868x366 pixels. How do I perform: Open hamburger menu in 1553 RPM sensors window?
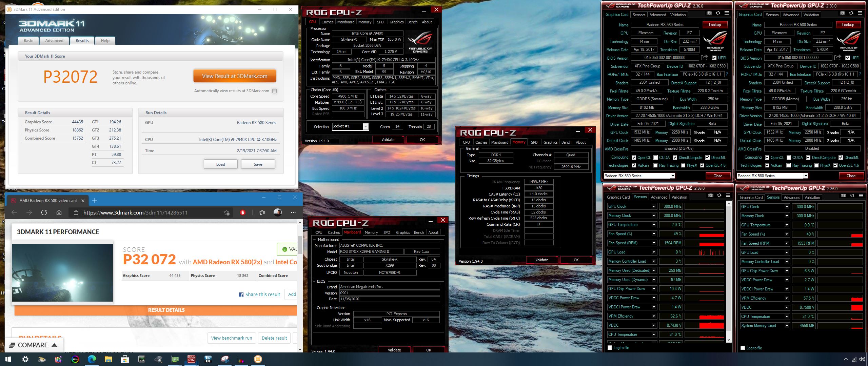[x=861, y=196]
